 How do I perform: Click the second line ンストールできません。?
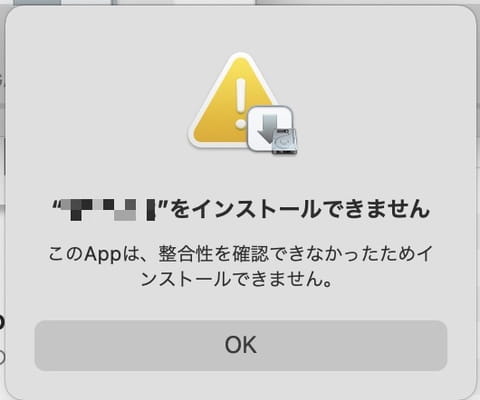(237, 279)
